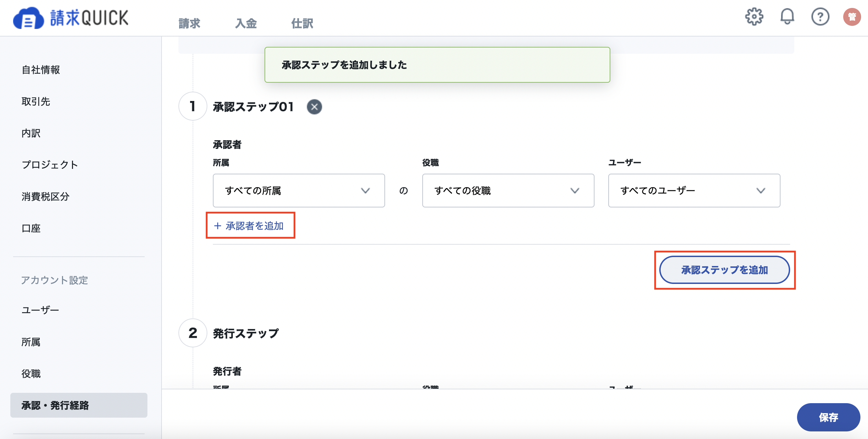Click the 発行ステップ heading

[246, 333]
